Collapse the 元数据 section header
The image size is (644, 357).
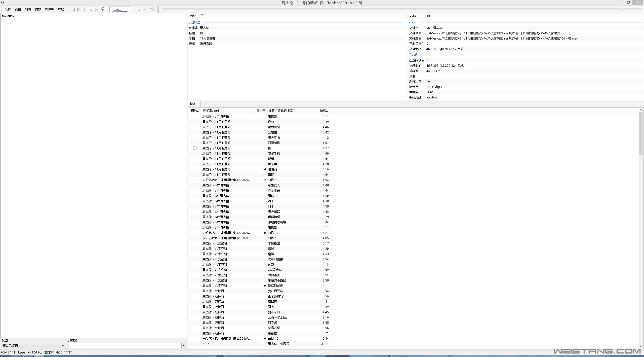click(x=195, y=22)
